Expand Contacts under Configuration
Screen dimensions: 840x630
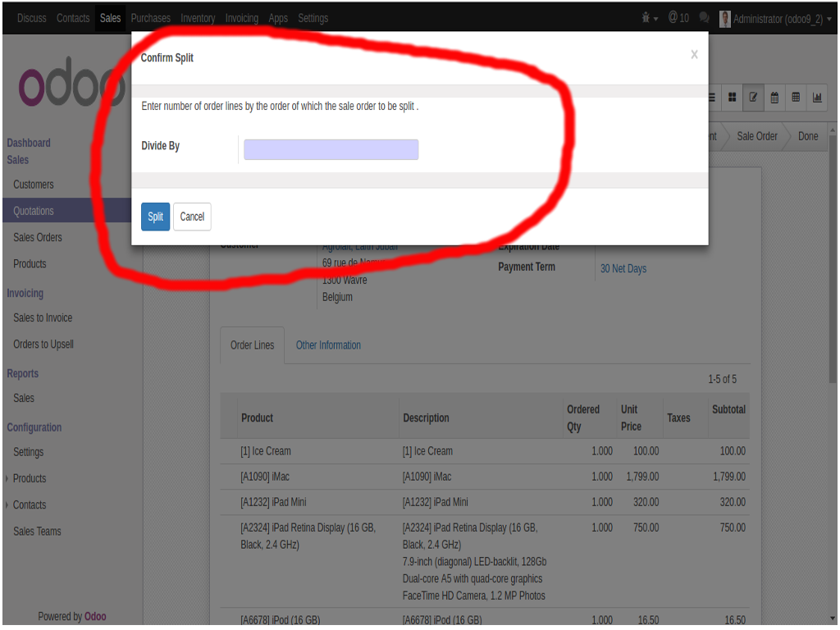point(29,505)
